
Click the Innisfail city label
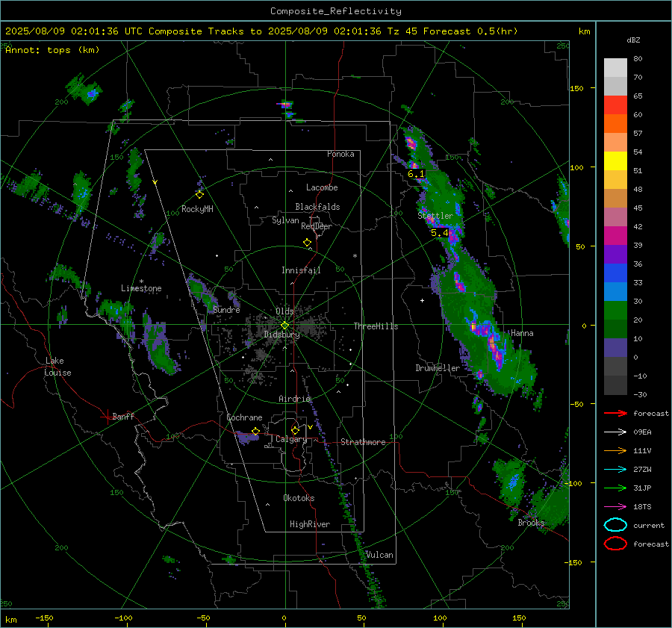[301, 270]
